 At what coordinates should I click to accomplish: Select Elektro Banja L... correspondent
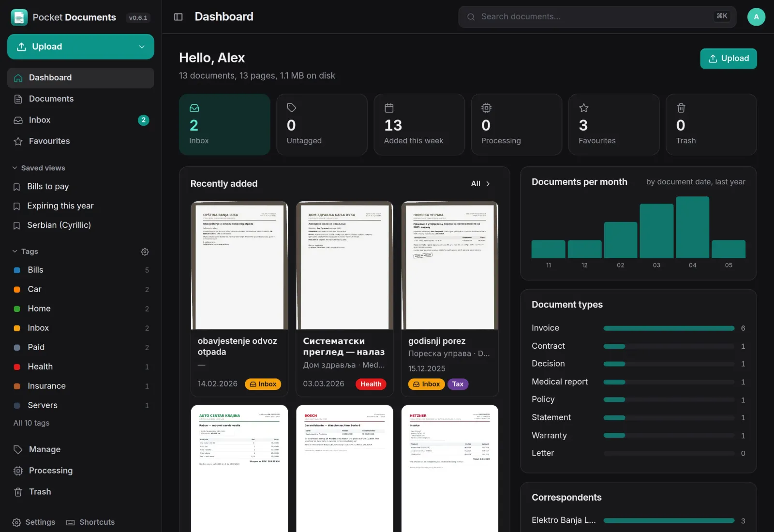tap(638, 520)
